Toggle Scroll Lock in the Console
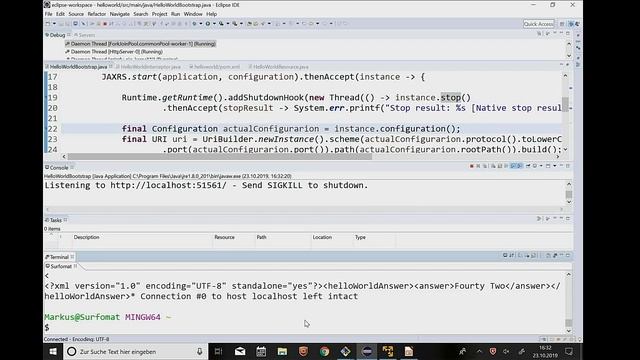The width and height of the screenshot is (640, 360). (500, 166)
